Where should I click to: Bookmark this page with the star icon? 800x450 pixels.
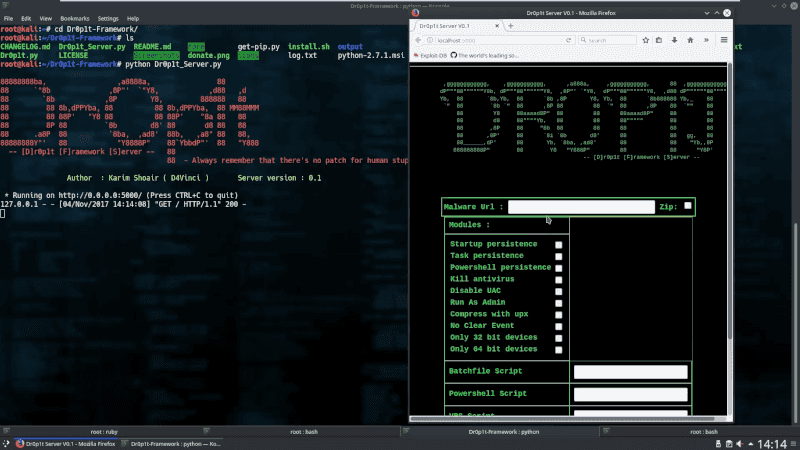coord(645,40)
